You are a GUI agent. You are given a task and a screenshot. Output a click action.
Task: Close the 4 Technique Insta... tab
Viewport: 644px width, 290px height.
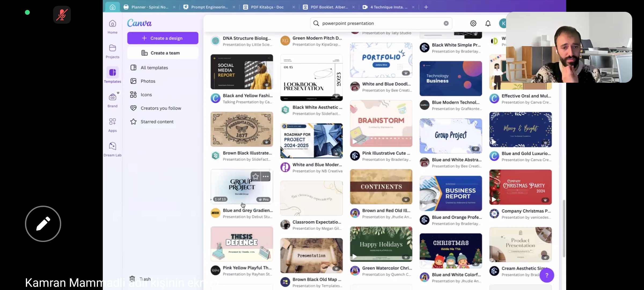[413, 7]
